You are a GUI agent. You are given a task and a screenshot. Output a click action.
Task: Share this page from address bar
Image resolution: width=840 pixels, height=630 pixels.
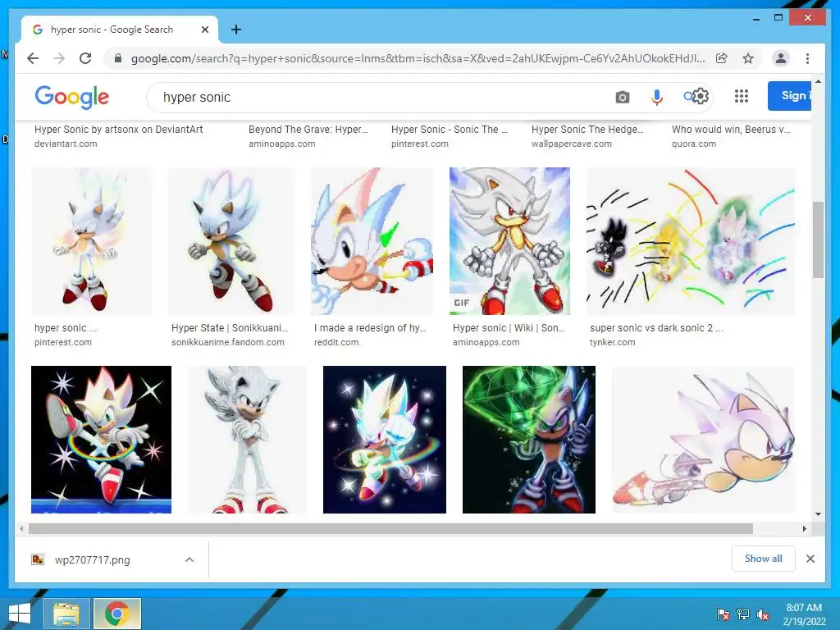722,58
